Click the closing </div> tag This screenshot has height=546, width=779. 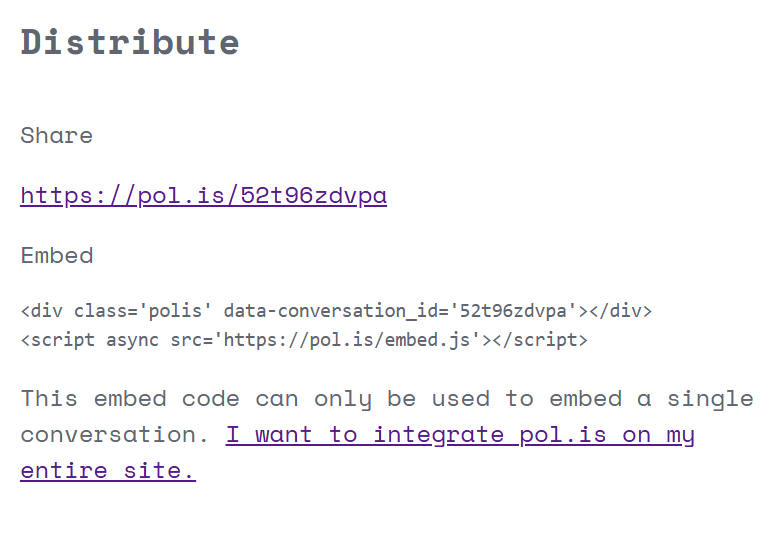[620, 311]
